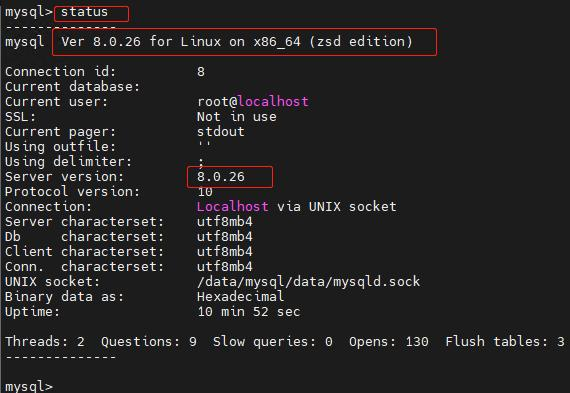570x393 pixels.
Task: Click the 'Not in use' SSL value
Action: coord(237,117)
